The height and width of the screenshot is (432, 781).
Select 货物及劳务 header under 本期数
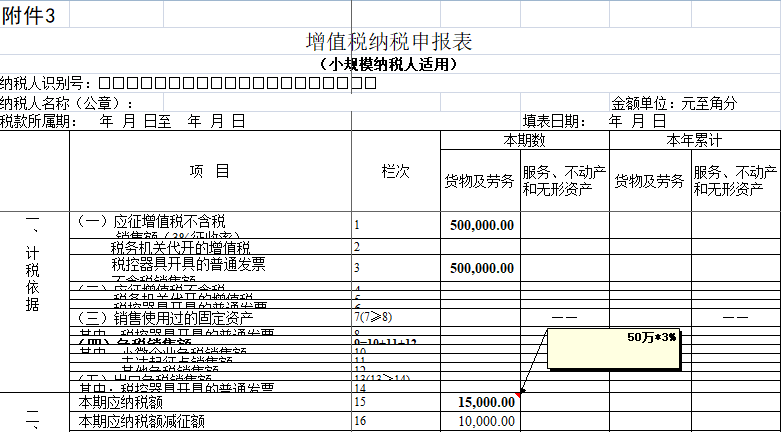pos(480,180)
